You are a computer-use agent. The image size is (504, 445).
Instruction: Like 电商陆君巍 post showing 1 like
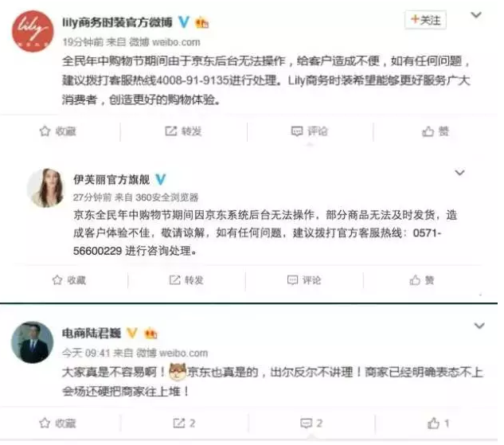pos(438,424)
